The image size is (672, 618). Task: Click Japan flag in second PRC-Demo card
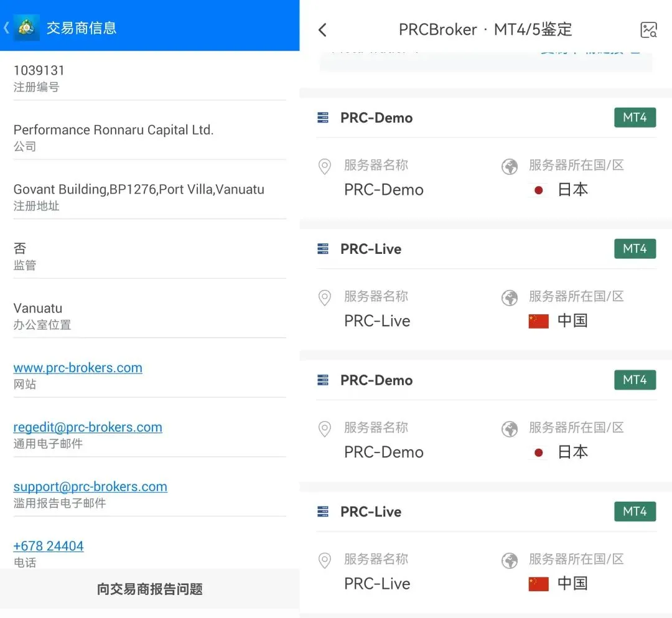tap(539, 452)
